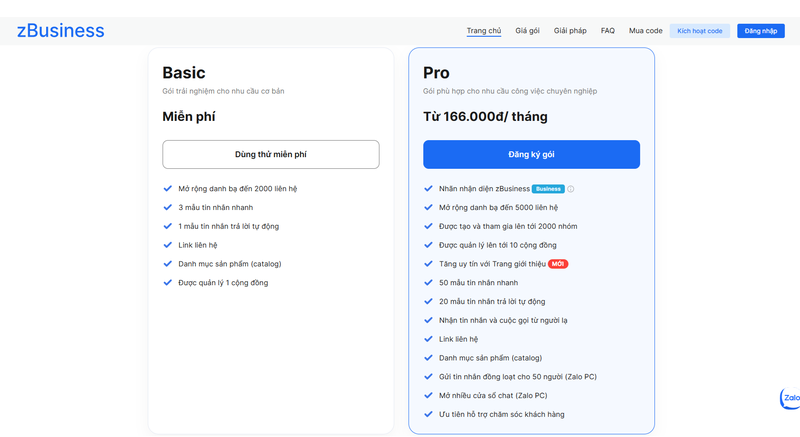Click the zBusiness logo
The width and height of the screenshot is (800, 437).
point(60,31)
